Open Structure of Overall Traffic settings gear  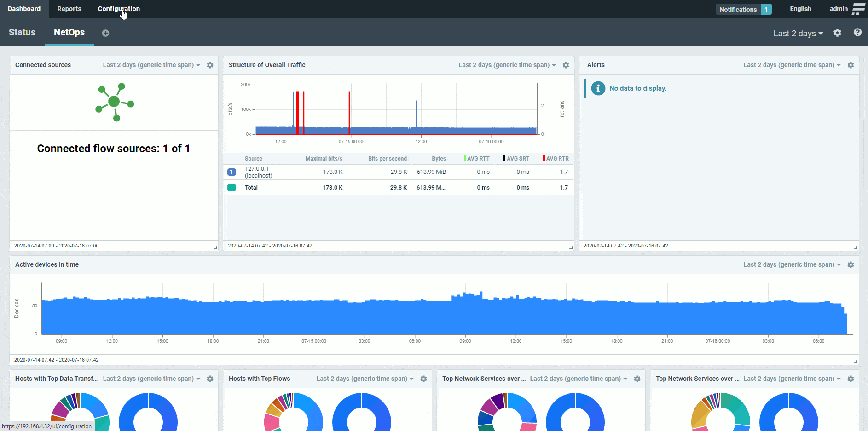[566, 65]
